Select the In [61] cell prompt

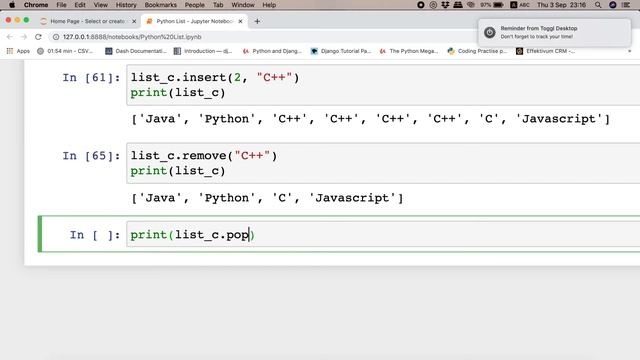[91, 78]
